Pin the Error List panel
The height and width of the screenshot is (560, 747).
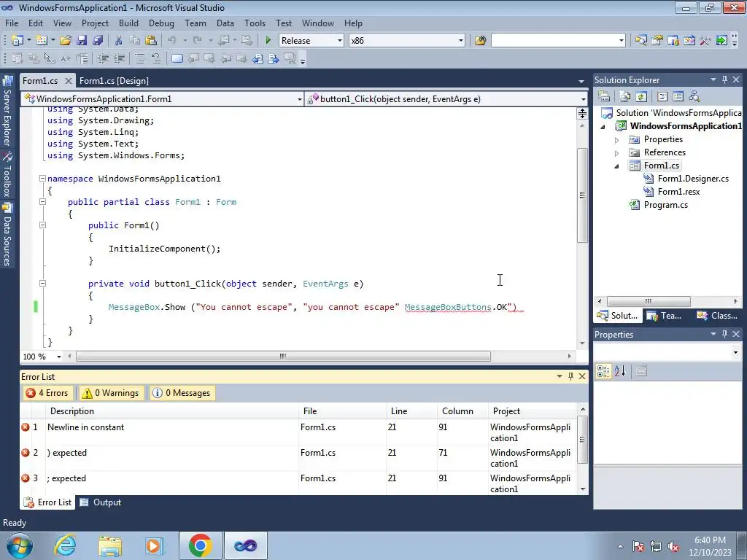pos(570,376)
